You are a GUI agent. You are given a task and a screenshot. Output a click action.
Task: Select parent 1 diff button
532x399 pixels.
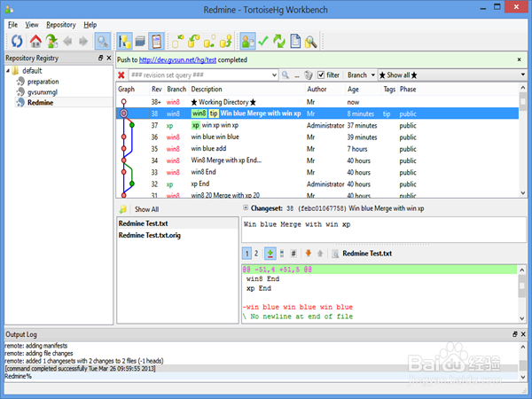click(247, 254)
